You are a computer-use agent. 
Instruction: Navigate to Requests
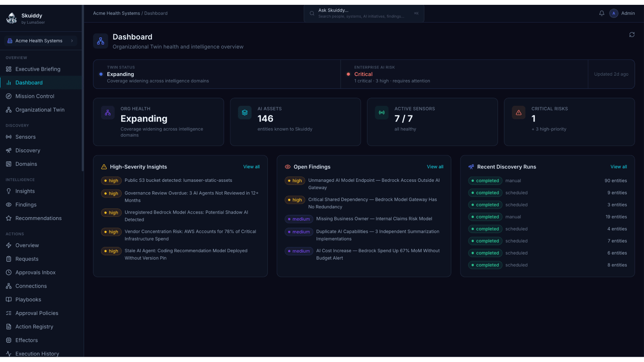coord(41,259)
